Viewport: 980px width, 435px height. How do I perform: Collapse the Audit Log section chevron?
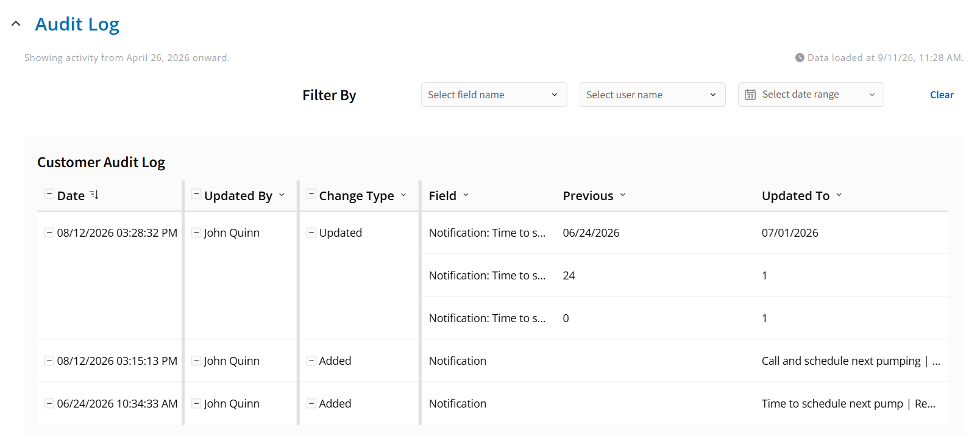tap(16, 24)
